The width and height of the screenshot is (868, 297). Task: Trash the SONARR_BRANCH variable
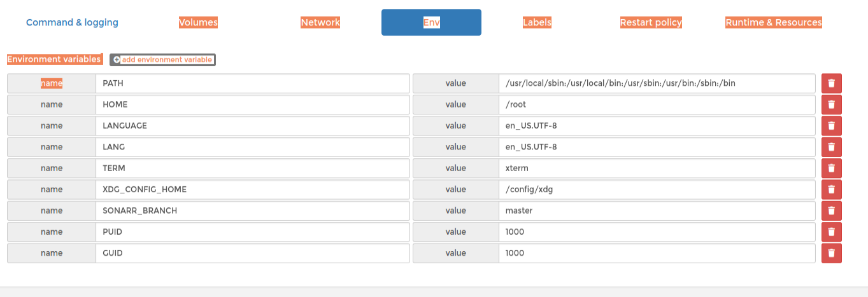831,211
